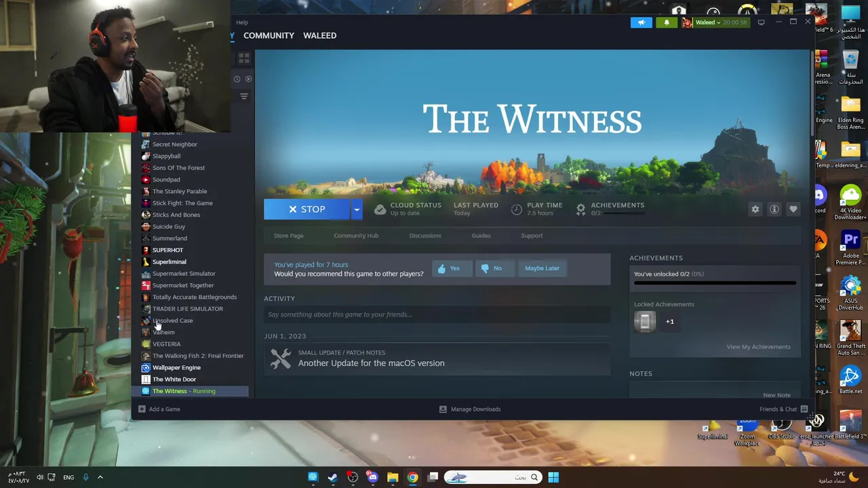Open File Explorer from the taskbar
This screenshot has height=488, width=868.
coord(393,477)
